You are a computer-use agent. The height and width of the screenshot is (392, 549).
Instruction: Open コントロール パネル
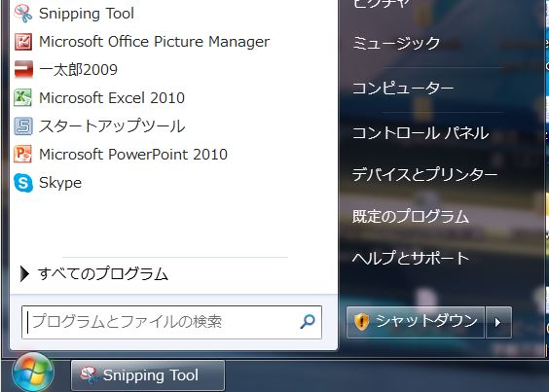[x=421, y=133]
